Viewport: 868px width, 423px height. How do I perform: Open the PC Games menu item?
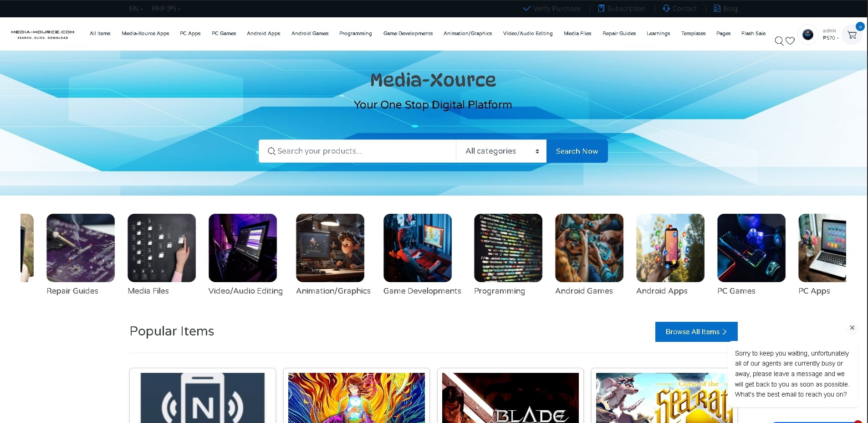point(224,33)
